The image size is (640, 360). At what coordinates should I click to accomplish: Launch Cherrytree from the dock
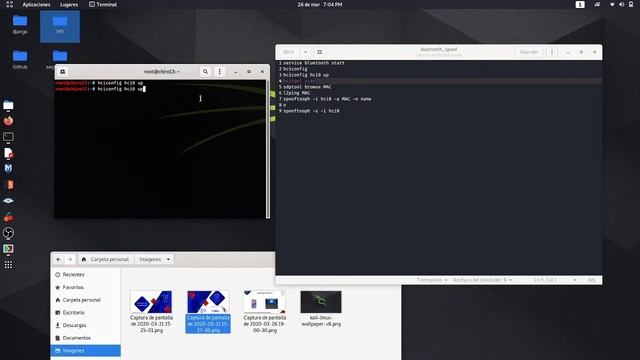(x=8, y=217)
